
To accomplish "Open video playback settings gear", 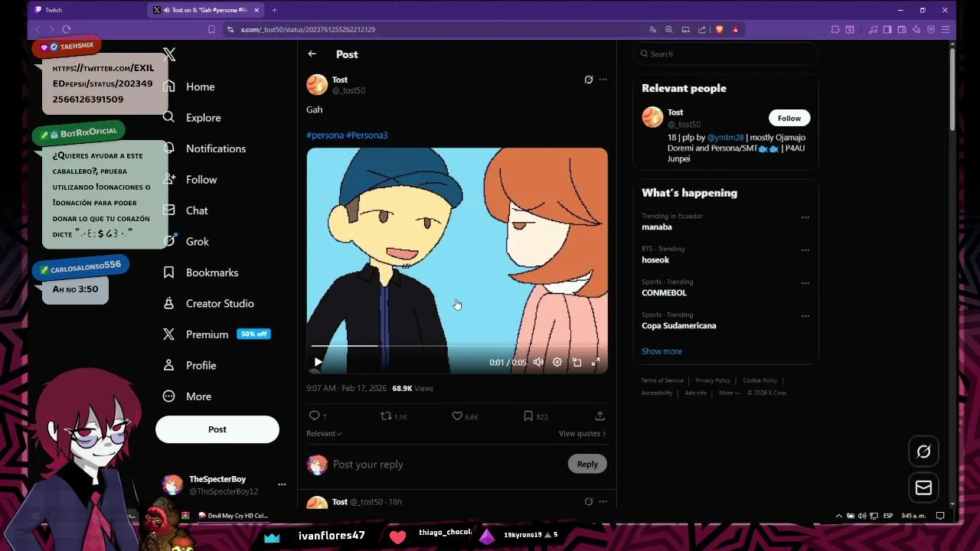I will pos(557,362).
